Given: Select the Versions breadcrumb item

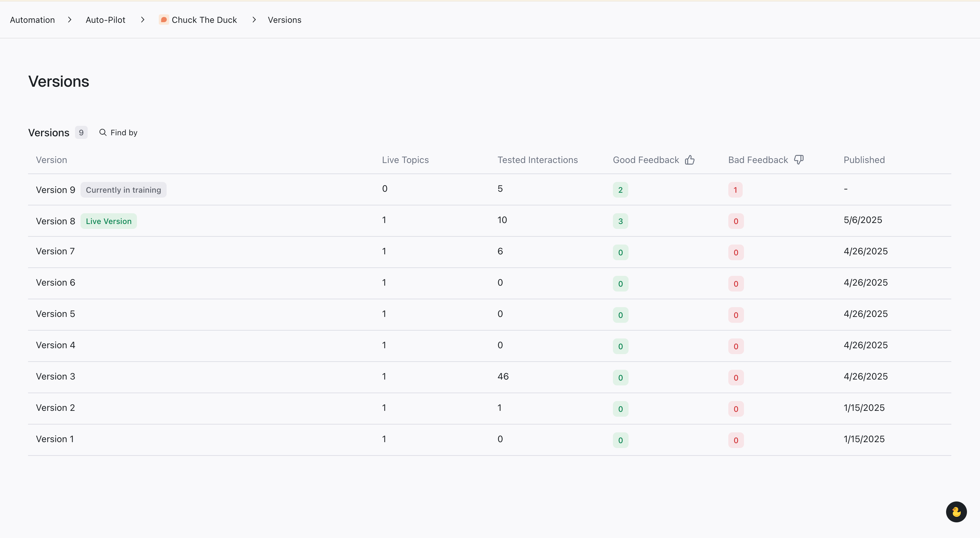Looking at the screenshot, I should tap(284, 20).
